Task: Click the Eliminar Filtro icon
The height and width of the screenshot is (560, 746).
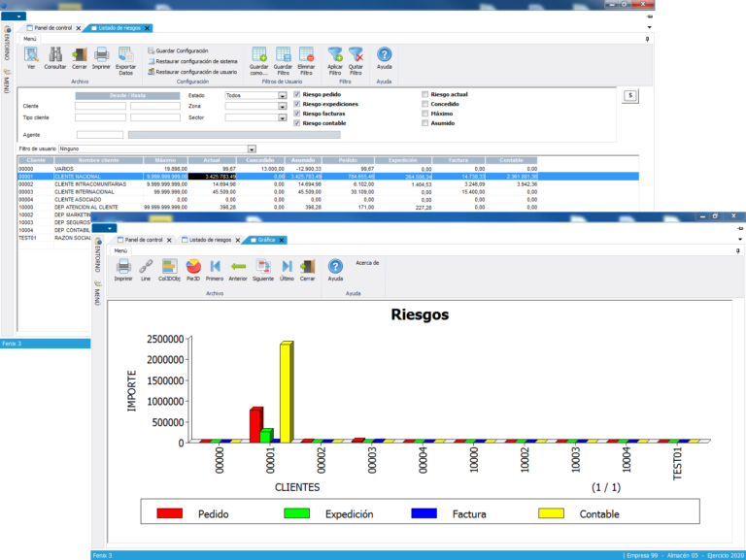Action: [306, 56]
